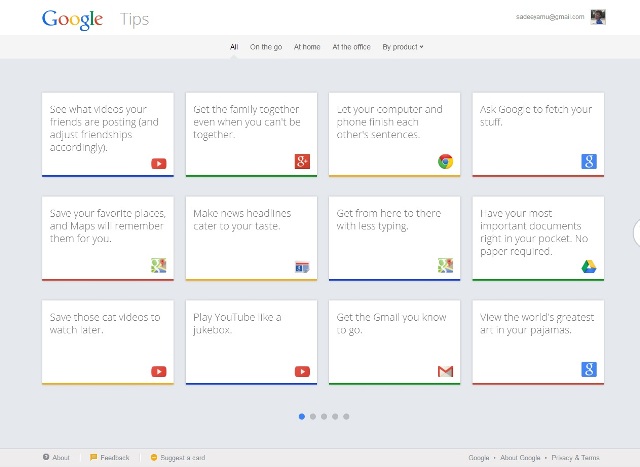Switch to the At home tab
The width and height of the screenshot is (640, 467).
(307, 47)
